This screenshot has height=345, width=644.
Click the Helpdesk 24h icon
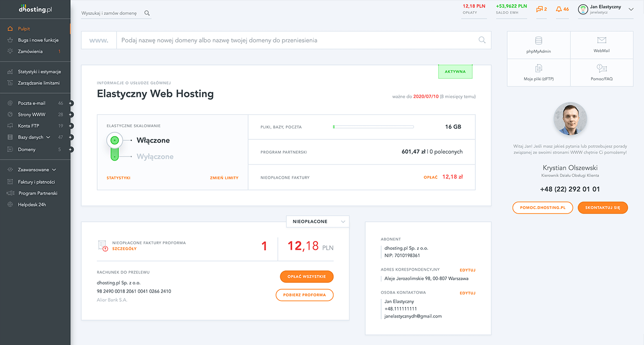coord(10,204)
